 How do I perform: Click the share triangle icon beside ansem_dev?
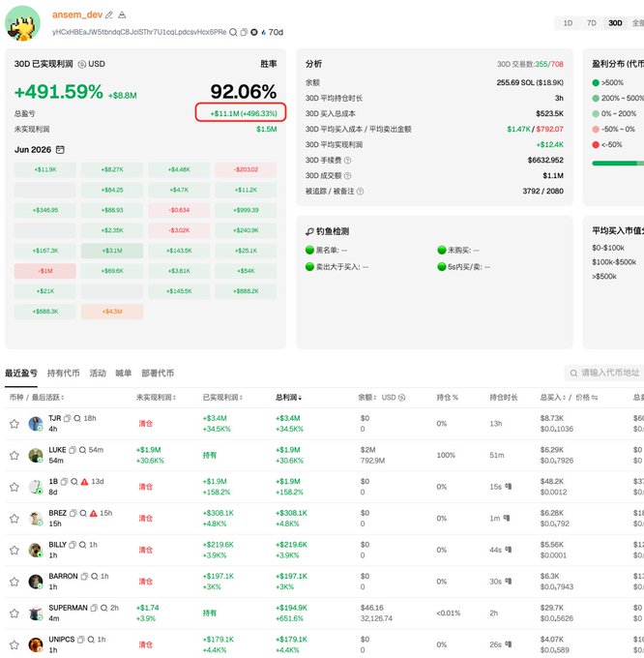[122, 15]
